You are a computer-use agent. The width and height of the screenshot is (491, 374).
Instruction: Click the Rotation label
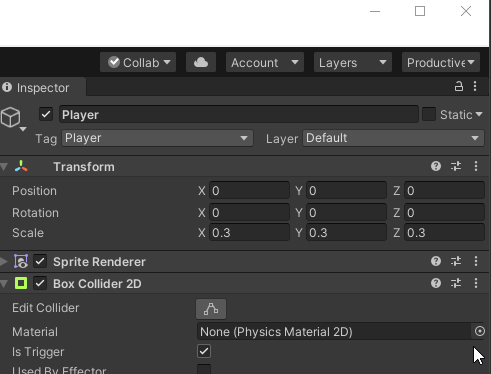click(35, 213)
